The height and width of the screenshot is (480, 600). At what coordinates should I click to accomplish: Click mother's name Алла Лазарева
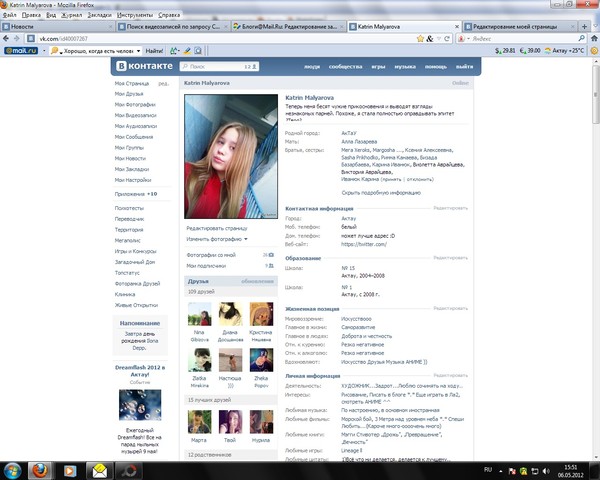[x=359, y=142]
